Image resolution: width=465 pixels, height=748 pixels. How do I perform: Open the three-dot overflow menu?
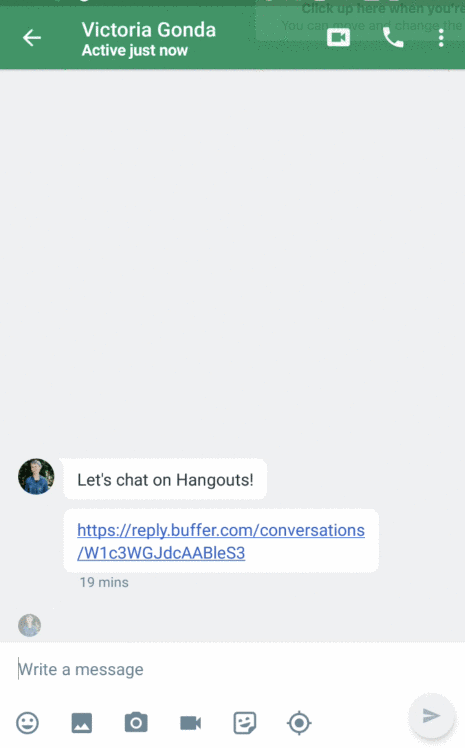pos(441,38)
